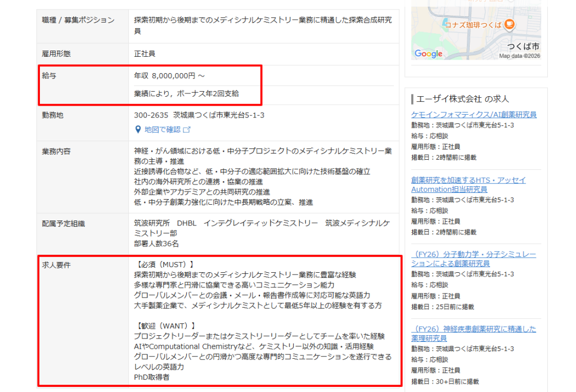Screen dimensions: 576x392
Task: Open the (FY26) 神経疾患創薬研究に精通した薬理研究員 link
Action: point(474,334)
